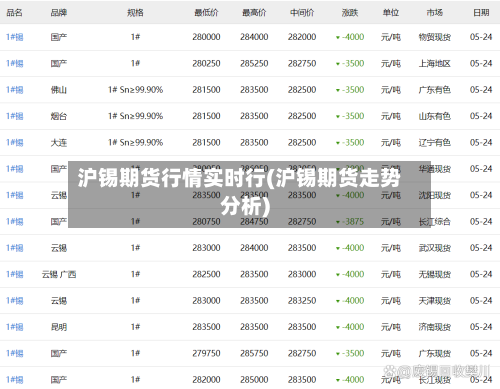The width and height of the screenshot is (500, 389).
Task: Click the 沈阳现货 market cell
Action: click(435, 195)
